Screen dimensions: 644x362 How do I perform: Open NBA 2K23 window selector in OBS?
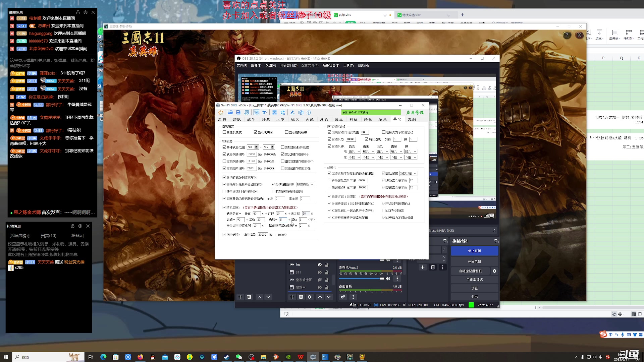[x=463, y=231]
